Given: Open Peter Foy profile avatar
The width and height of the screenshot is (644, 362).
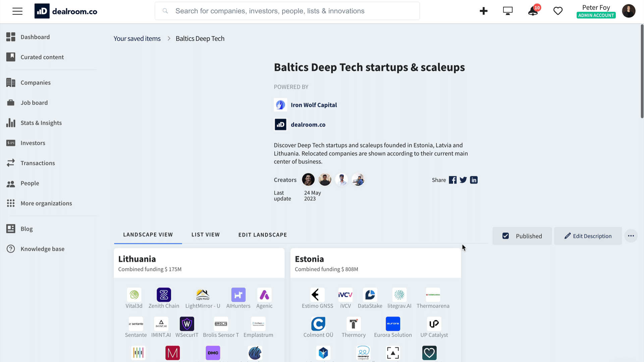Looking at the screenshot, I should [x=629, y=11].
